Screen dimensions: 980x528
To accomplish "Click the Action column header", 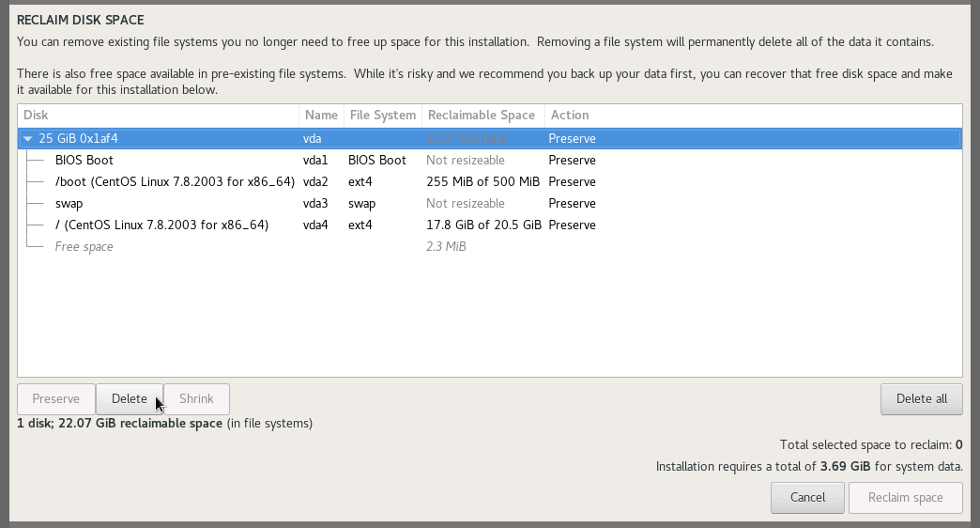I will click(x=570, y=116).
